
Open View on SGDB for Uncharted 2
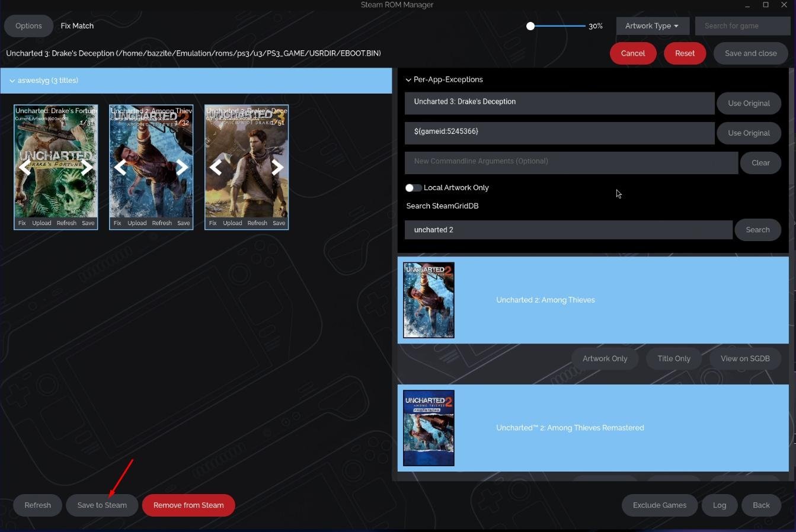(745, 358)
